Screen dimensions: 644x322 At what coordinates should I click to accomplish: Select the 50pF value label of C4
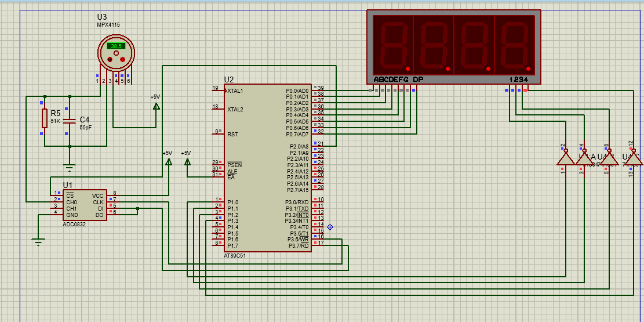coord(86,127)
